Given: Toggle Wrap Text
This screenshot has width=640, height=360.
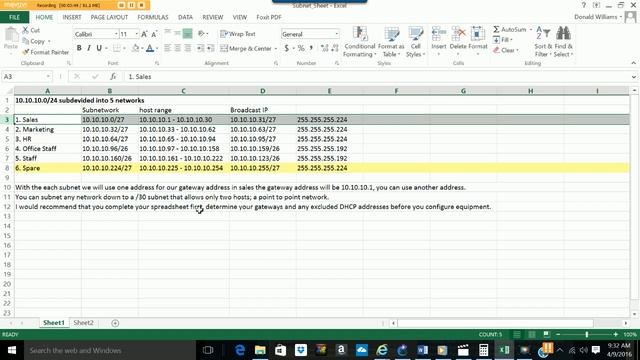Looking at the screenshot, I should pos(238,34).
